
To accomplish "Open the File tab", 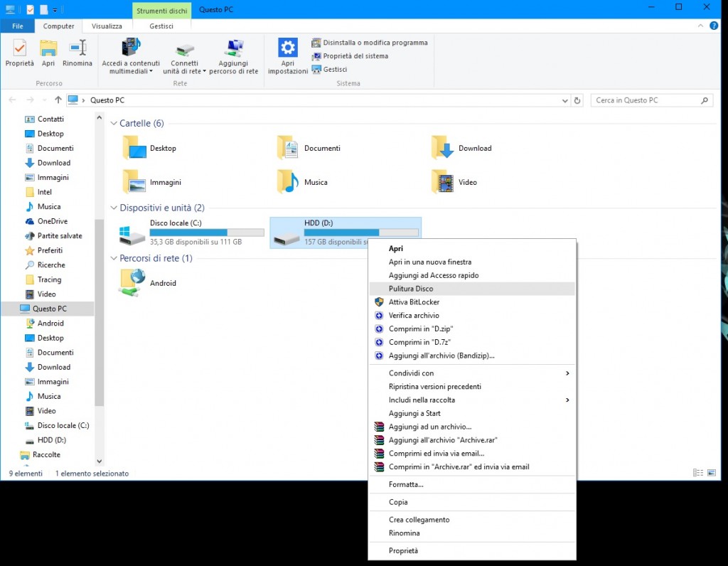I will pyautogui.click(x=18, y=26).
